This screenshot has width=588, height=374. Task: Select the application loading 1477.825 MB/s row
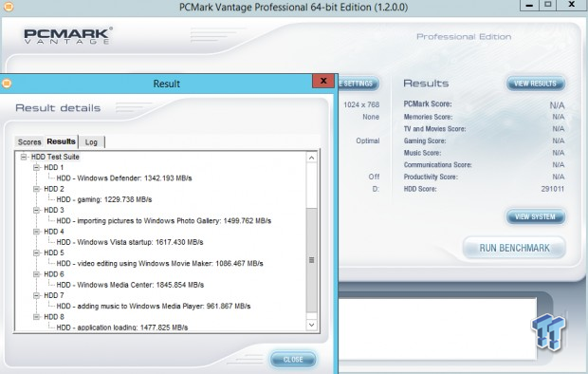point(122,327)
